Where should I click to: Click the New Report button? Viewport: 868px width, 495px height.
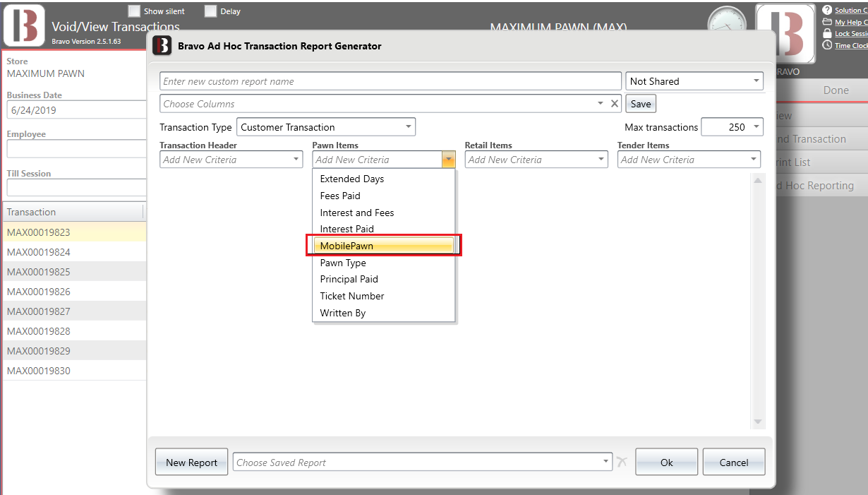192,463
